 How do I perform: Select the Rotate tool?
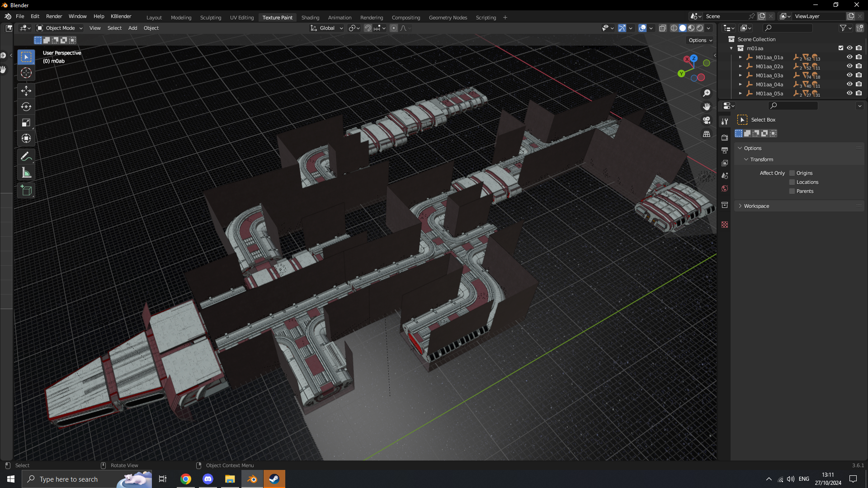pyautogui.click(x=26, y=107)
